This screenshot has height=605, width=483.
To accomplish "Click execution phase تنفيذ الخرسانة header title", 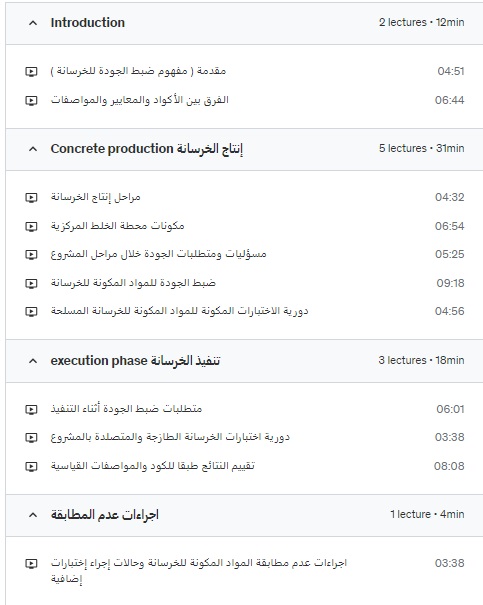I will [x=135, y=361].
